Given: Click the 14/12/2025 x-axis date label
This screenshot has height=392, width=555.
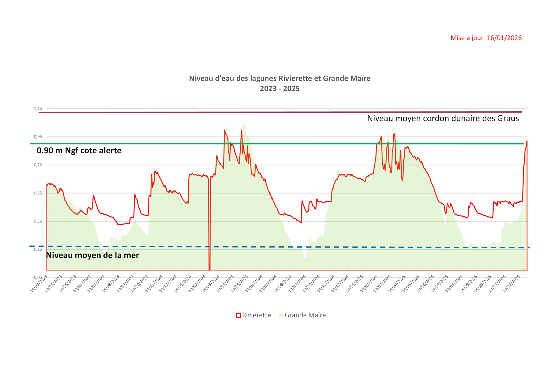Looking at the screenshot, I should click(511, 284).
